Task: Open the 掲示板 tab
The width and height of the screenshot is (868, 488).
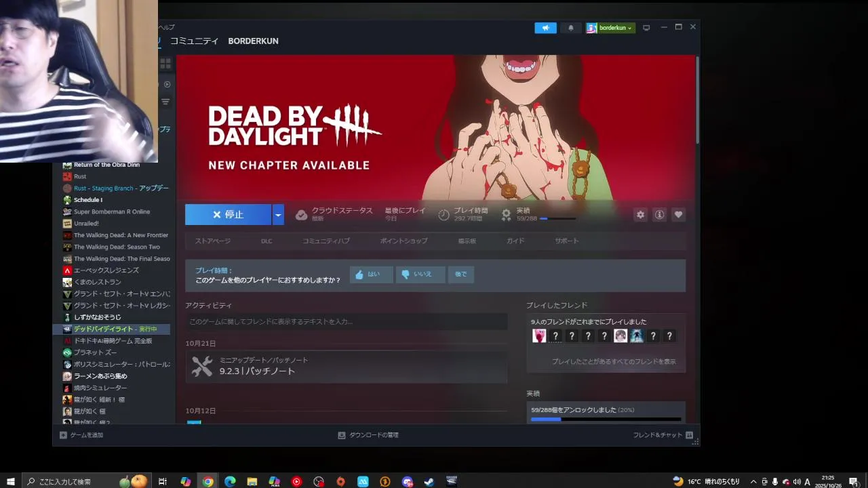Action: (467, 241)
